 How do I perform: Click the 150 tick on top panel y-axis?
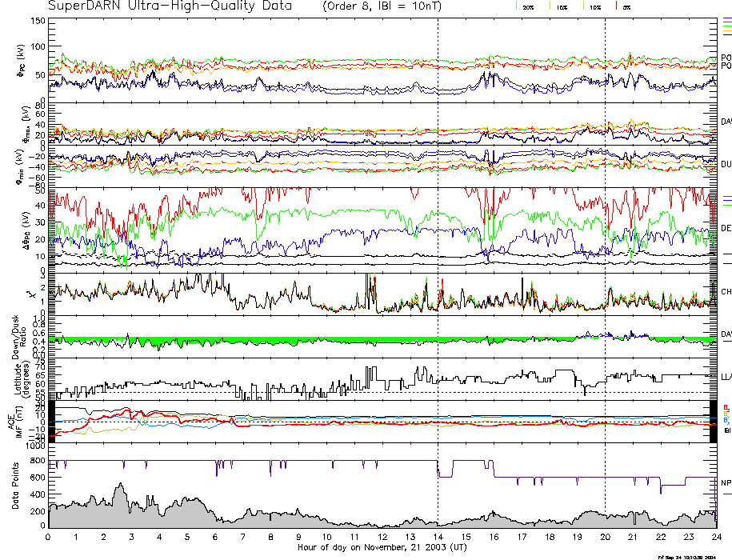(x=37, y=20)
